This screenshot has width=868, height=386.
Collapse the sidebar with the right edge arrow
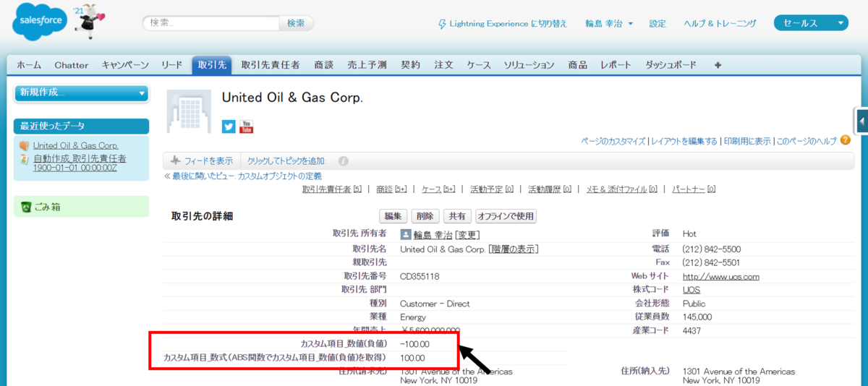(861, 121)
